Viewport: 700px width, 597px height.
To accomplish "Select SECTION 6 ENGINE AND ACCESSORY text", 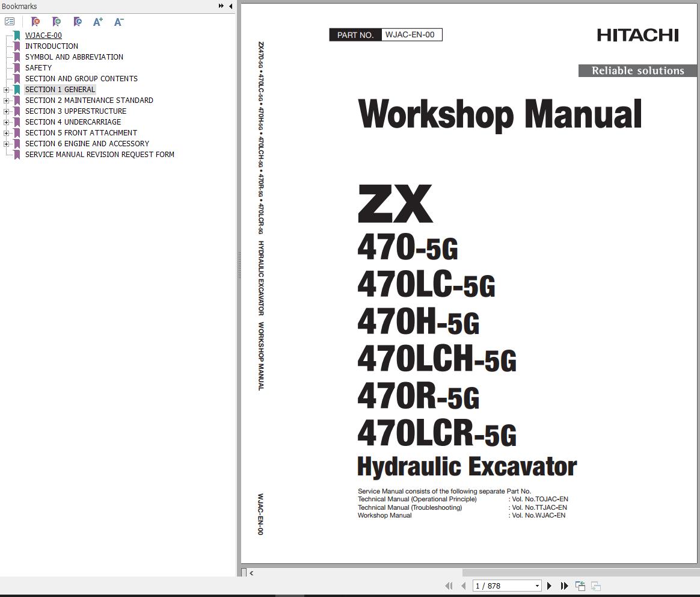I will pos(87,143).
